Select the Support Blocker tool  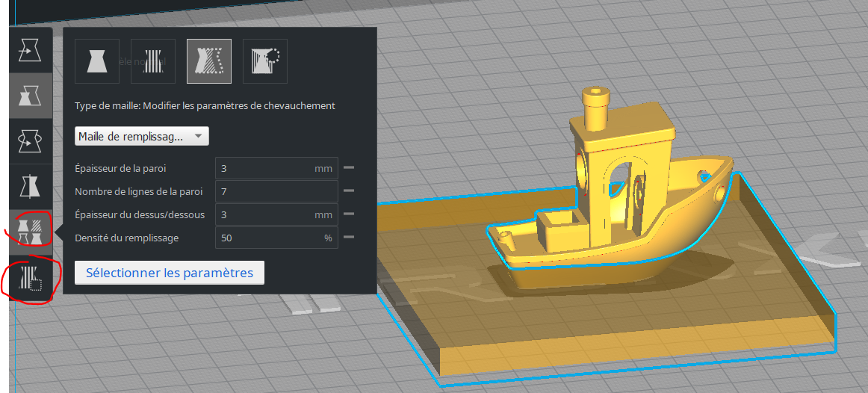pyautogui.click(x=31, y=277)
